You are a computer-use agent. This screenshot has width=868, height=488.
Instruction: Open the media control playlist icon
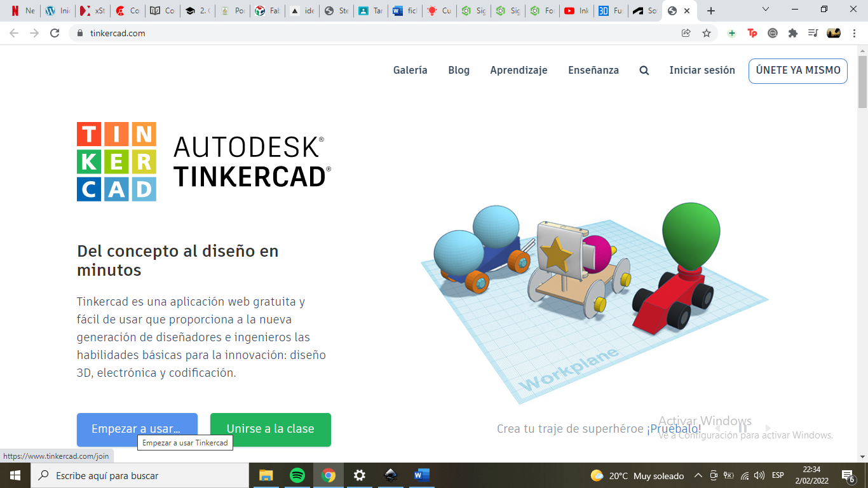813,33
